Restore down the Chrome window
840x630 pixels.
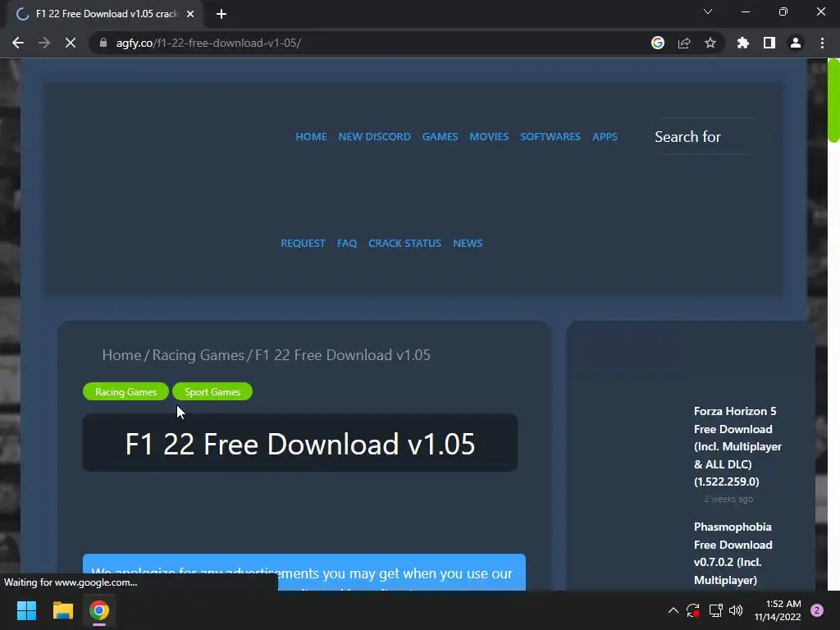783,11
